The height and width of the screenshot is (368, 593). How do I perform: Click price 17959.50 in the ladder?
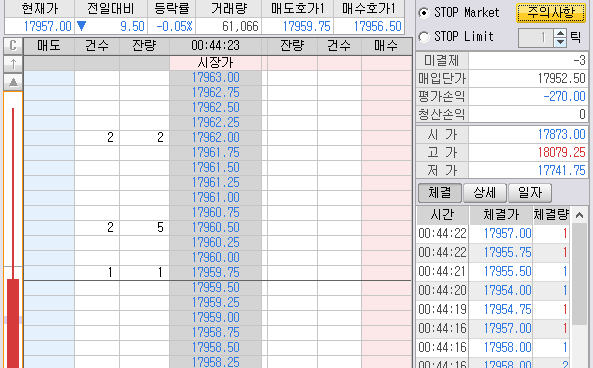(216, 288)
